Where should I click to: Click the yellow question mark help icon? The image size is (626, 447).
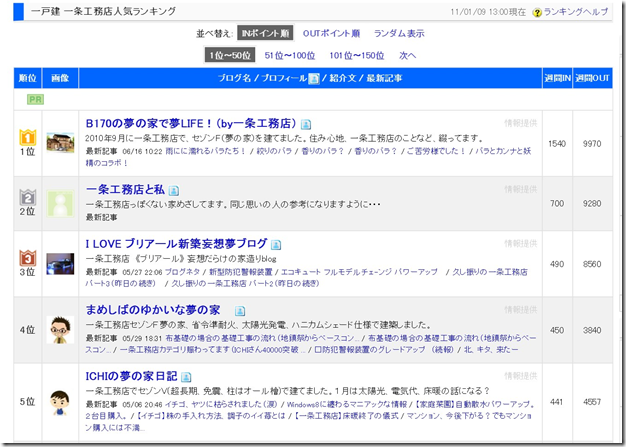[x=537, y=13]
